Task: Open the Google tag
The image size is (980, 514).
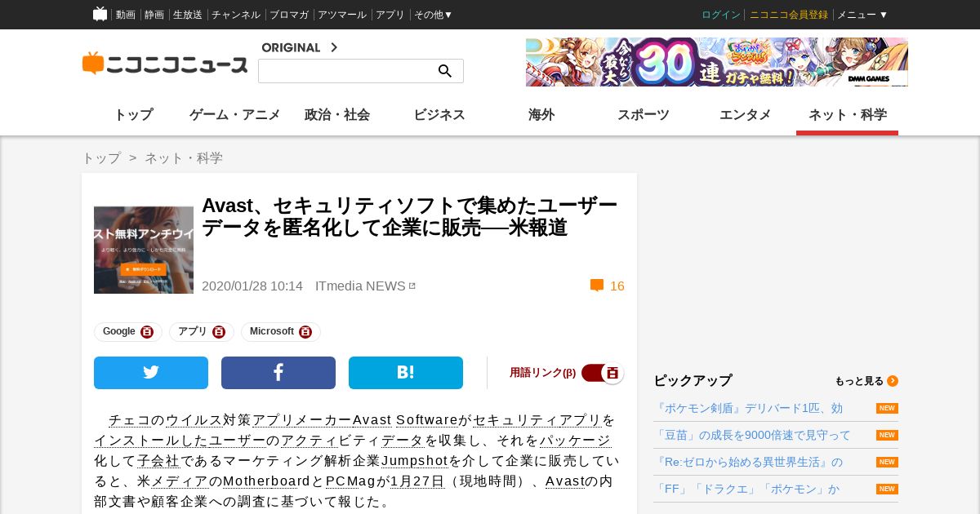Action: point(119,331)
